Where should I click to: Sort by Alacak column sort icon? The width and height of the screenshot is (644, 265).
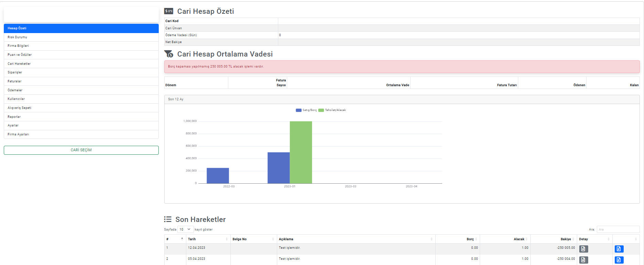[527, 239]
